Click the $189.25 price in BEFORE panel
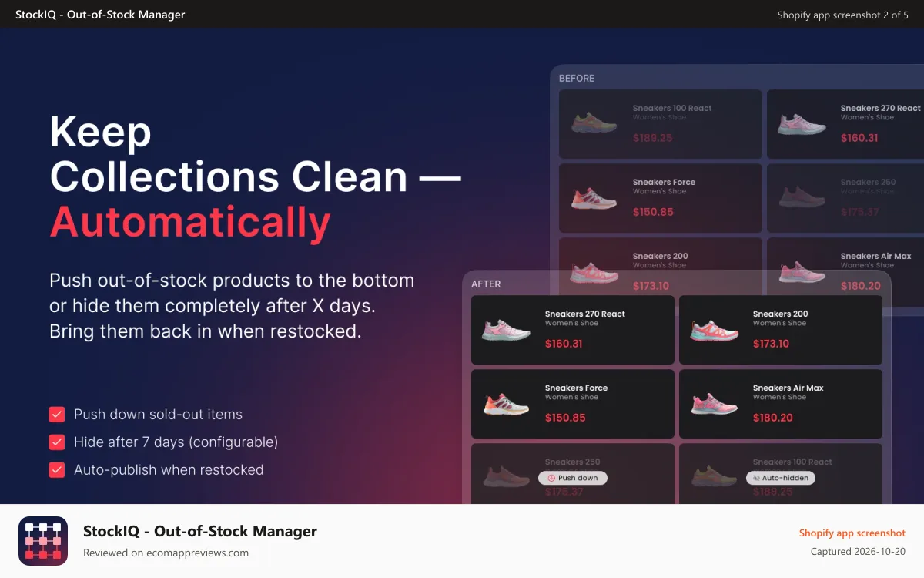This screenshot has width=924, height=578. click(x=653, y=139)
